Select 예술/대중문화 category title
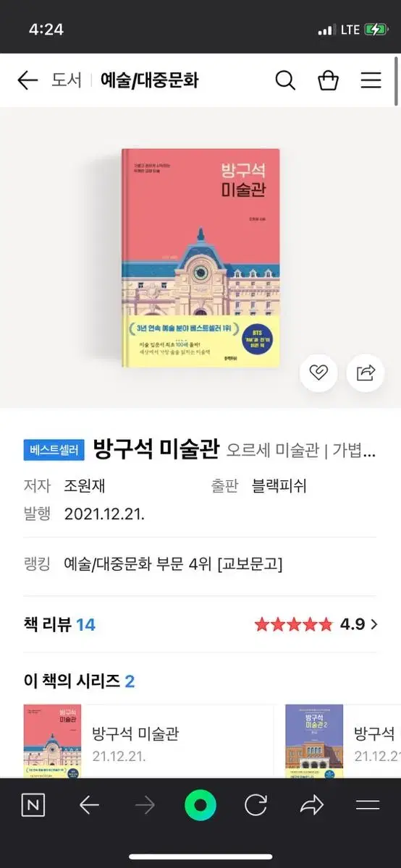 [x=149, y=80]
